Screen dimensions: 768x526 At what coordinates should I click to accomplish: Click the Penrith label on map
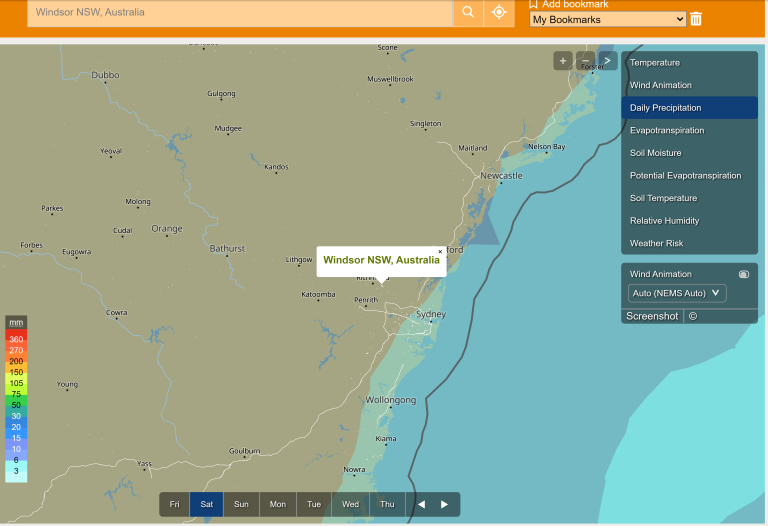366,300
